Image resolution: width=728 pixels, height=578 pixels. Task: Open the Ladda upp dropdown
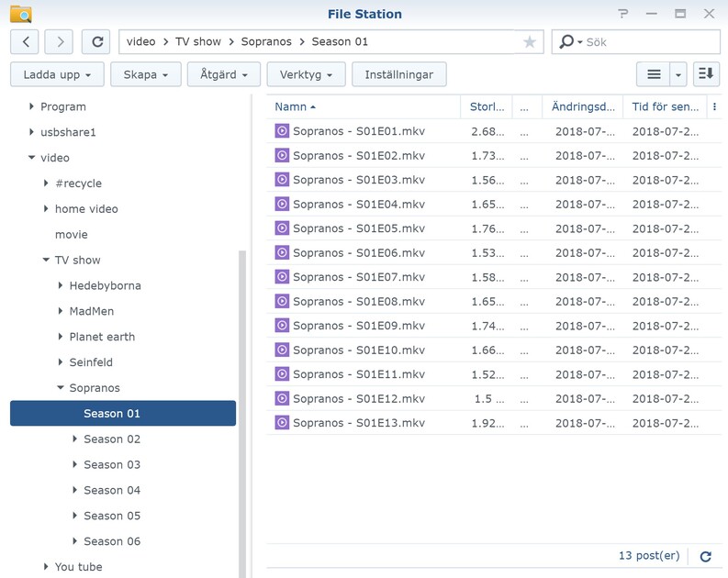click(57, 74)
